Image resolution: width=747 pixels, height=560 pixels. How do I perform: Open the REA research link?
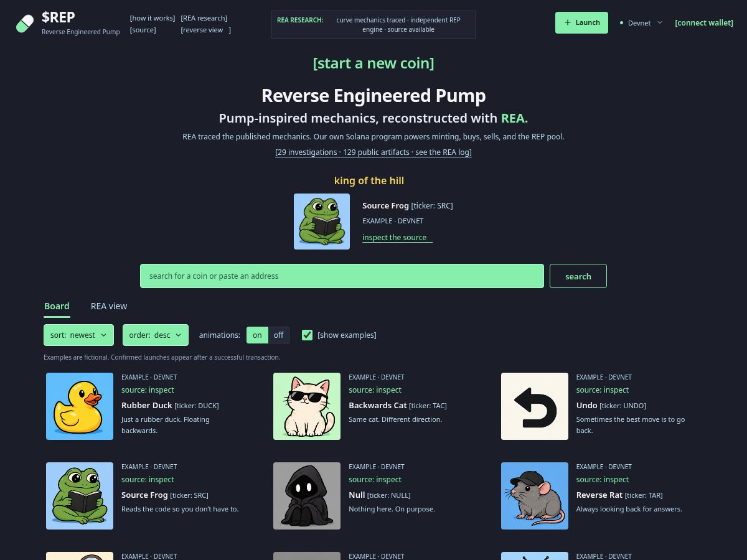tap(204, 18)
